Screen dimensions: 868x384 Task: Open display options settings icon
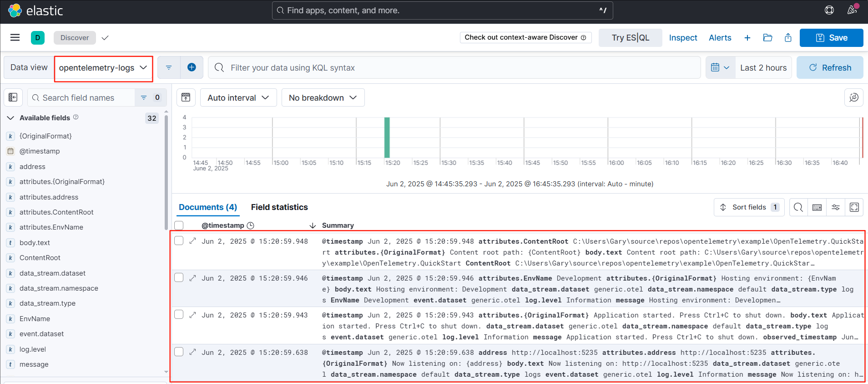[836, 207]
